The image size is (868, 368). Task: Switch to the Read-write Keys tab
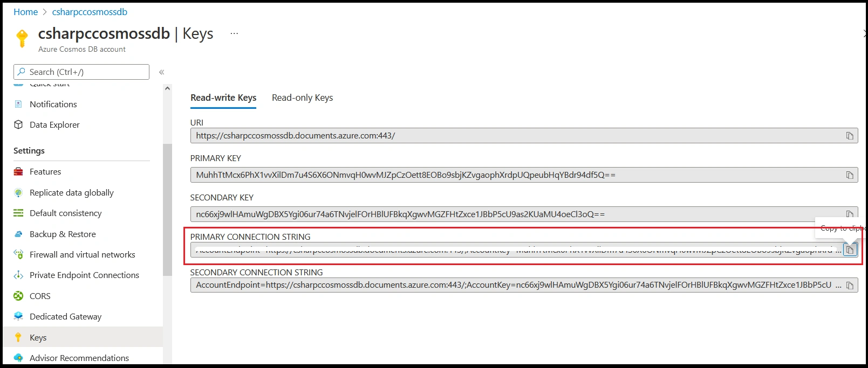pos(223,98)
